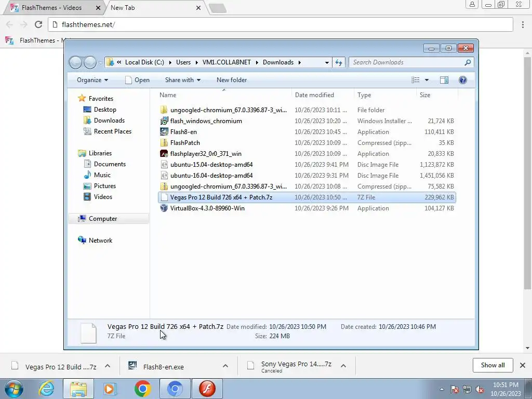532x399 pixels.
Task: Open the Flash taskbar icon
Action: [x=207, y=389]
